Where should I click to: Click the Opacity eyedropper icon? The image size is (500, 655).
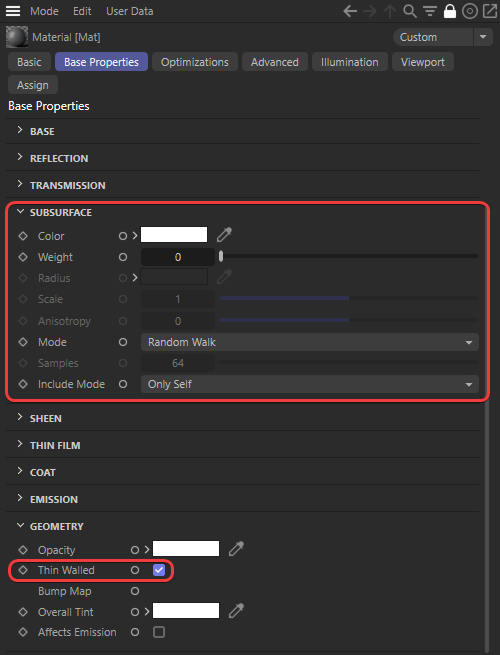tap(236, 548)
